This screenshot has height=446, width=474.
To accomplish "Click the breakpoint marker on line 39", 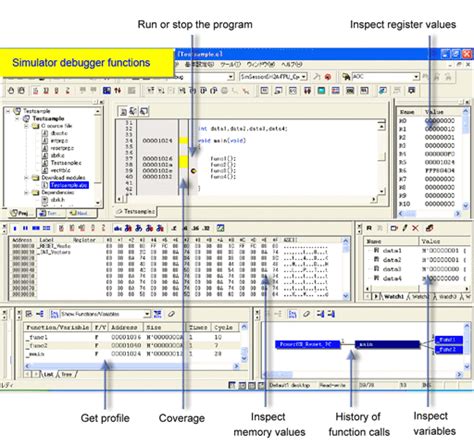I will (193, 171).
